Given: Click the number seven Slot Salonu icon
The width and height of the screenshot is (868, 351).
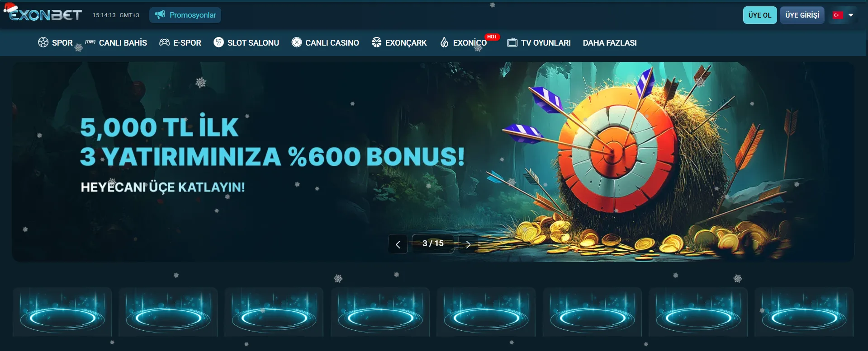Looking at the screenshot, I should click(218, 42).
